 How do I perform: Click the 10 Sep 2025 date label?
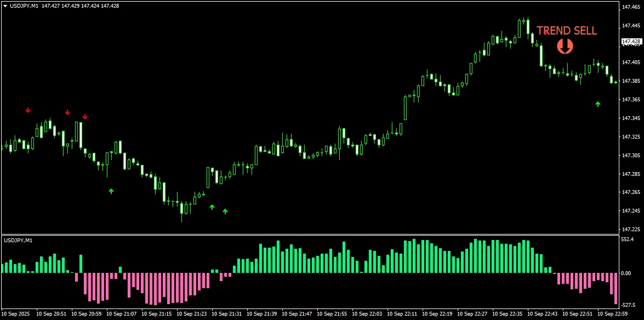click(x=15, y=313)
